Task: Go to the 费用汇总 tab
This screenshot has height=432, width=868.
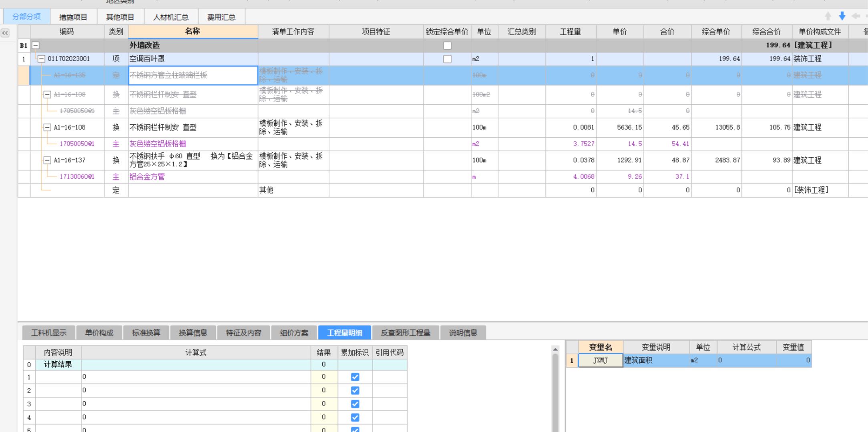Action: (221, 17)
